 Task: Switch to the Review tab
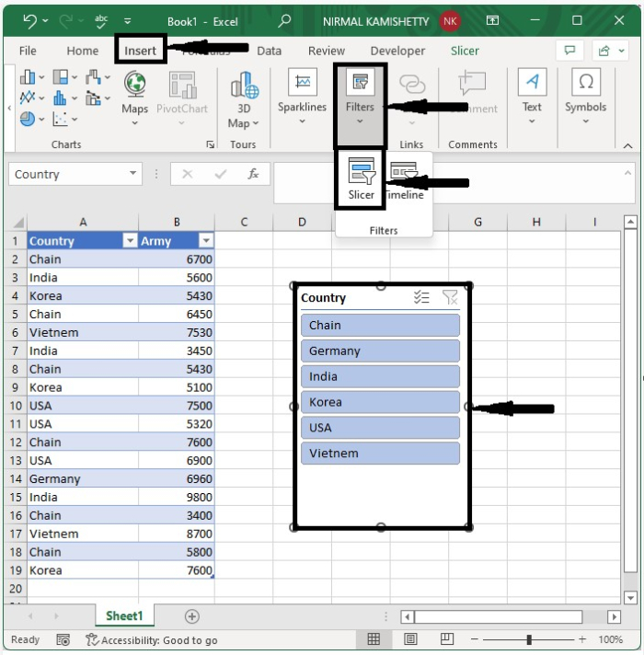pyautogui.click(x=327, y=51)
